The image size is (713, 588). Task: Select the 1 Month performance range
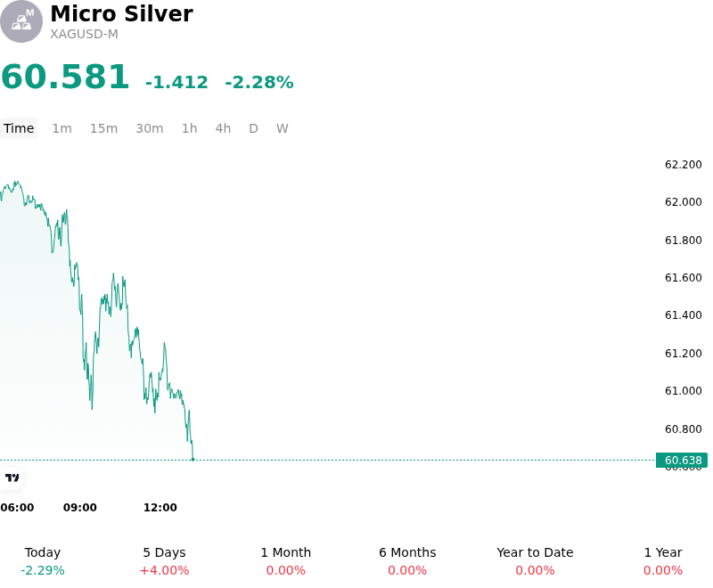285,561
